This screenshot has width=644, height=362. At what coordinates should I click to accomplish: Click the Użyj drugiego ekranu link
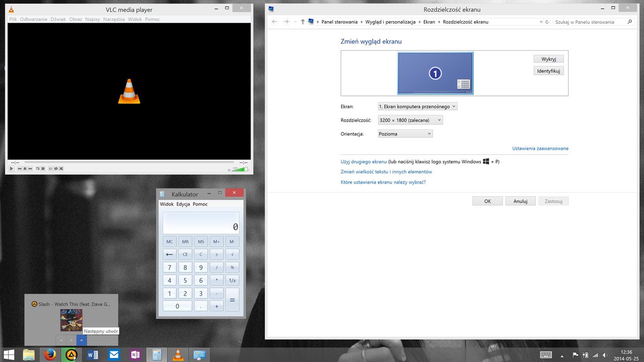pyautogui.click(x=364, y=162)
